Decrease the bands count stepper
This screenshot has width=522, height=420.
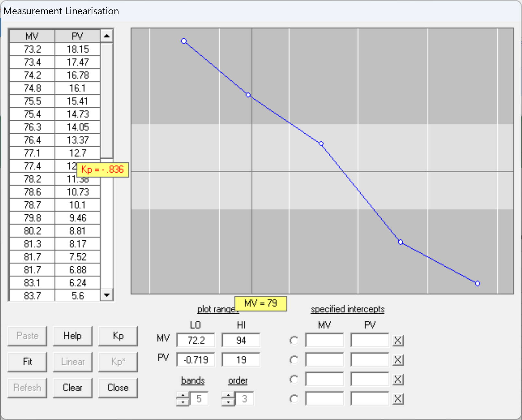183,402
